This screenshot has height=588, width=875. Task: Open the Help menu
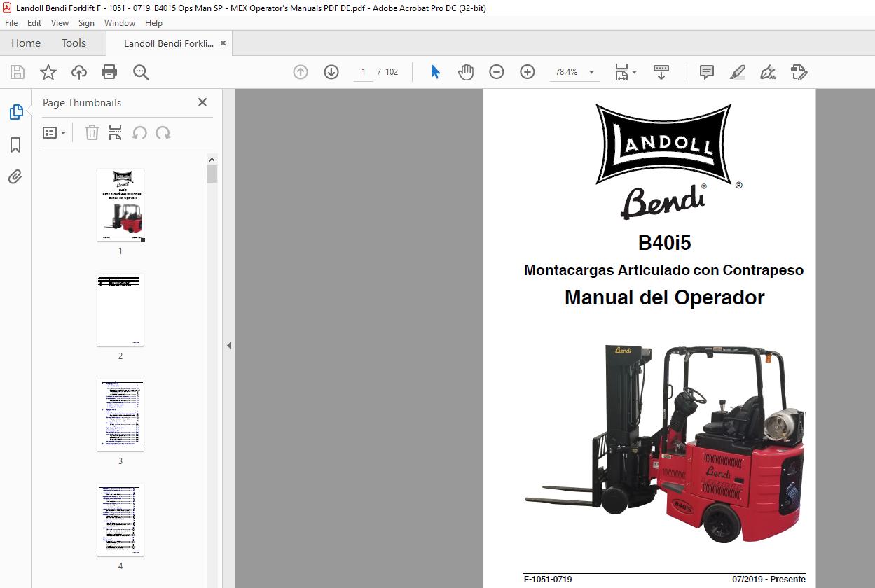(153, 23)
